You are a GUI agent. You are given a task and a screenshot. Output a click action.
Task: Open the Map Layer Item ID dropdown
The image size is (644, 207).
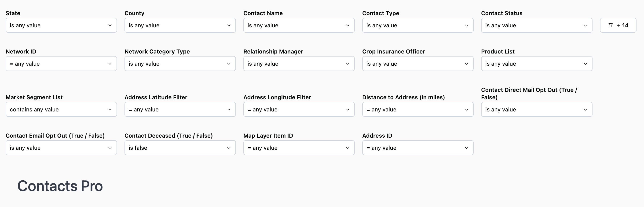pos(299,148)
